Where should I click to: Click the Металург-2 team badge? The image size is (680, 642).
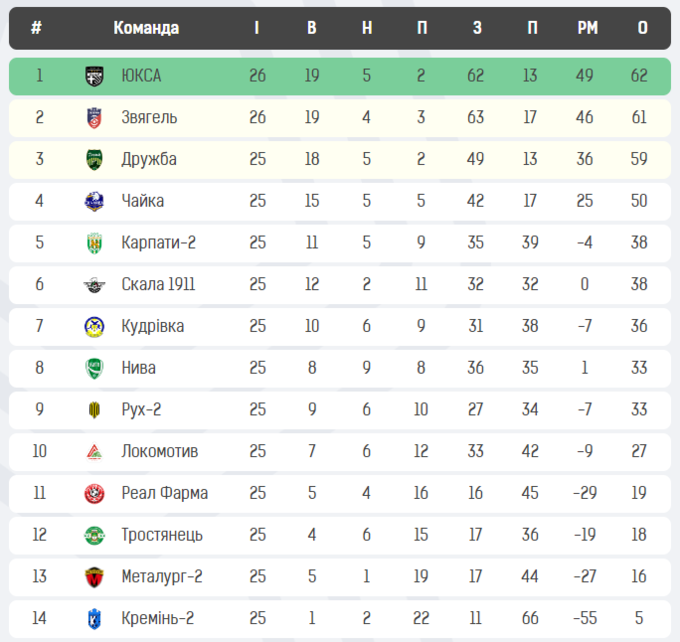(94, 577)
